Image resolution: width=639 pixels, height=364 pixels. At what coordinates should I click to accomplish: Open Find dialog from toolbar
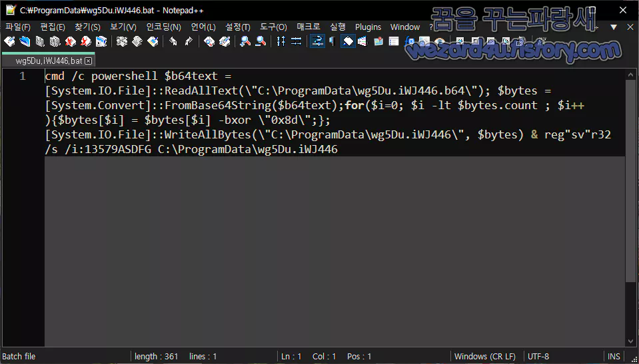(x=209, y=41)
